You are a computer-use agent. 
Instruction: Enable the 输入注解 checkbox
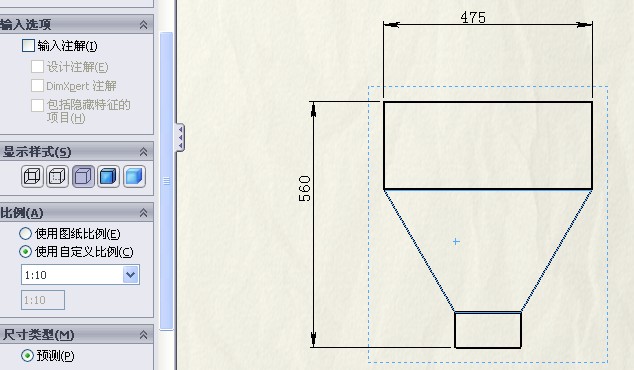28,45
